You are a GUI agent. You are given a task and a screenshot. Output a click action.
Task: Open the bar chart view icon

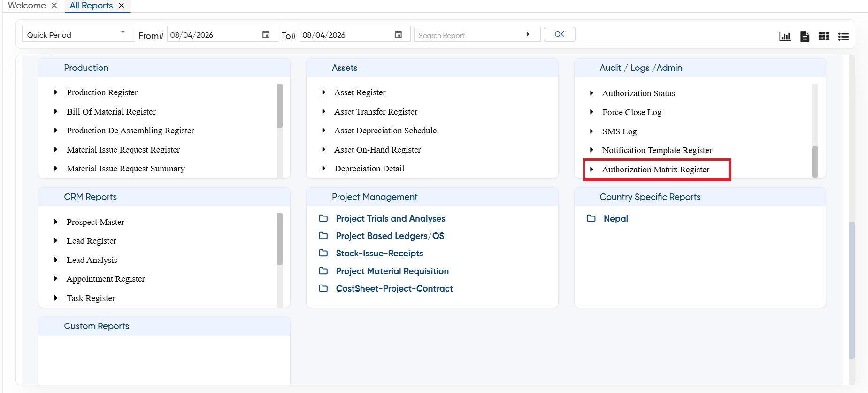click(785, 37)
